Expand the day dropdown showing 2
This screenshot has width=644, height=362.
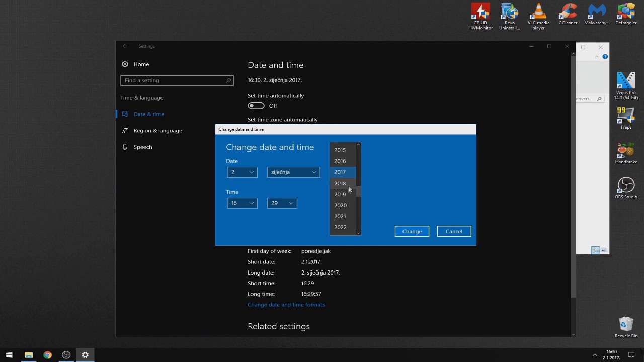[242, 172]
